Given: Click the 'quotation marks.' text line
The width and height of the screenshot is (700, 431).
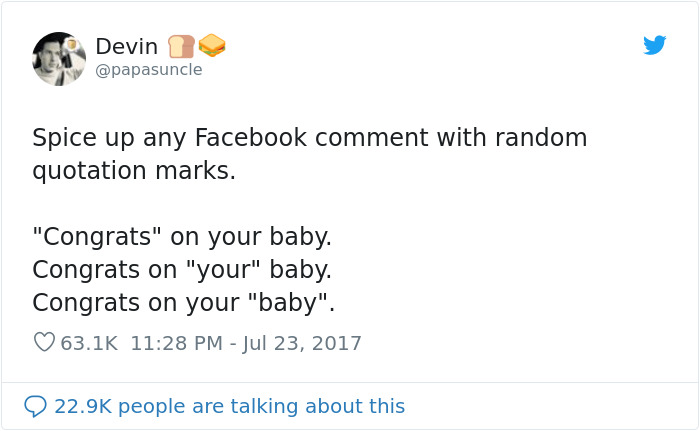Looking at the screenshot, I should pyautogui.click(x=134, y=171).
